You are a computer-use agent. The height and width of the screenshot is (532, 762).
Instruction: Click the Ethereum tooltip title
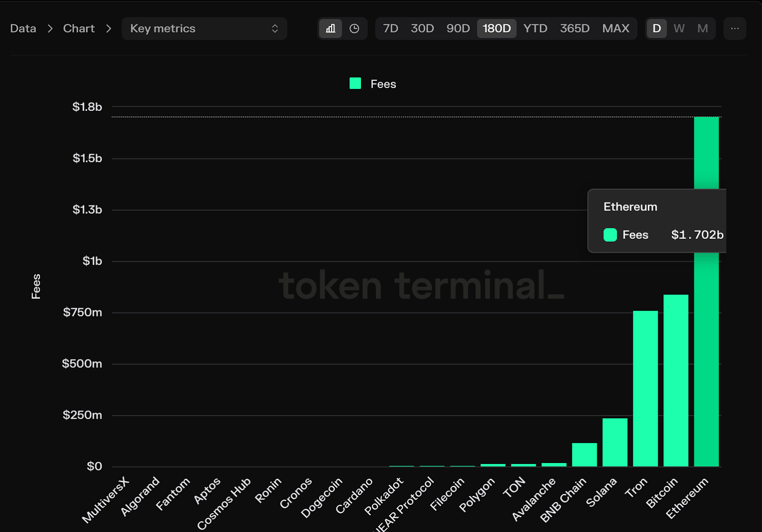[x=630, y=207]
